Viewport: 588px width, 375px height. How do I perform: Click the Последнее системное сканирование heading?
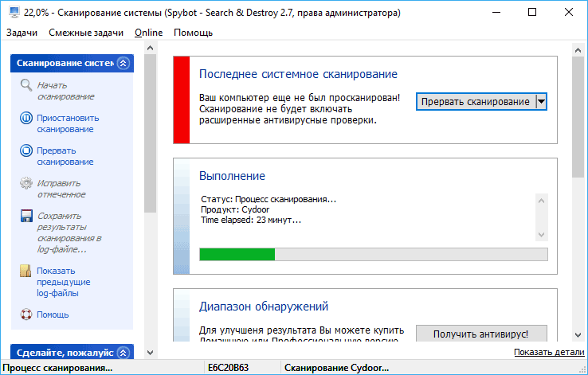pyautogui.click(x=298, y=74)
